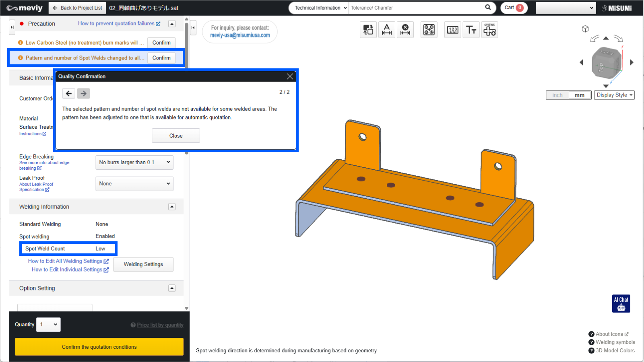Viewport: 644px width, 362px height.
Task: Click the isometric cube home view icon
Action: click(585, 29)
